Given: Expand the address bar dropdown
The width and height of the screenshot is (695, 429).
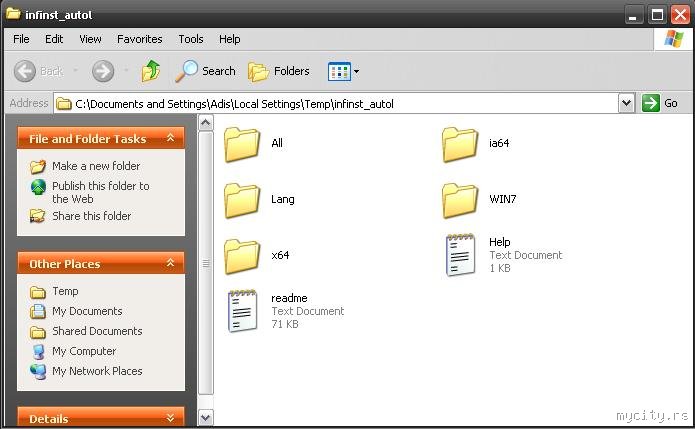Looking at the screenshot, I should pos(626,103).
